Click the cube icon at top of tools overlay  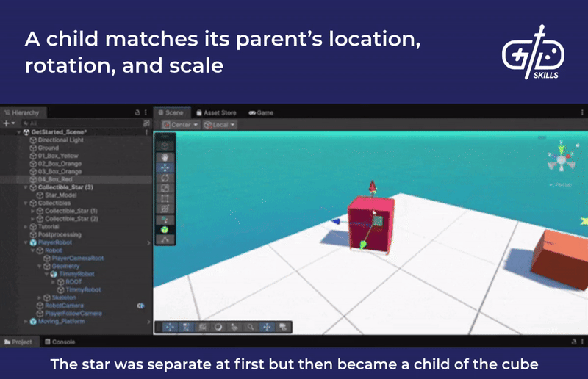(x=165, y=146)
